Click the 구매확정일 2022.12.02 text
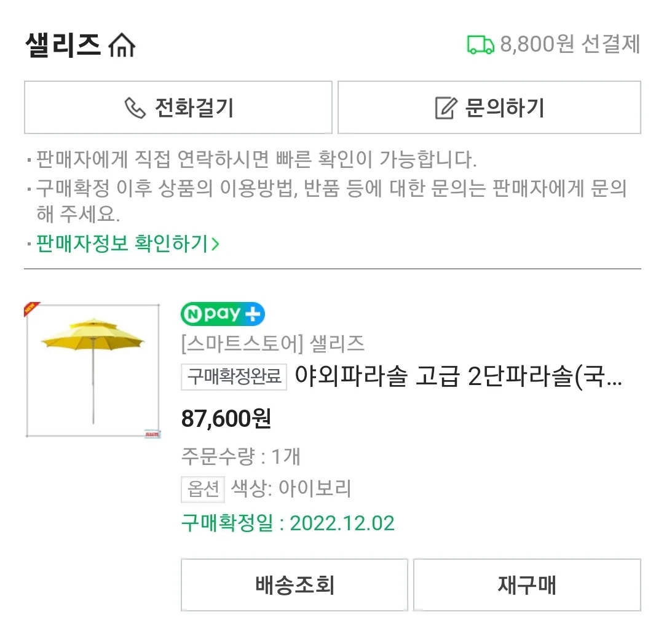 (x=287, y=523)
